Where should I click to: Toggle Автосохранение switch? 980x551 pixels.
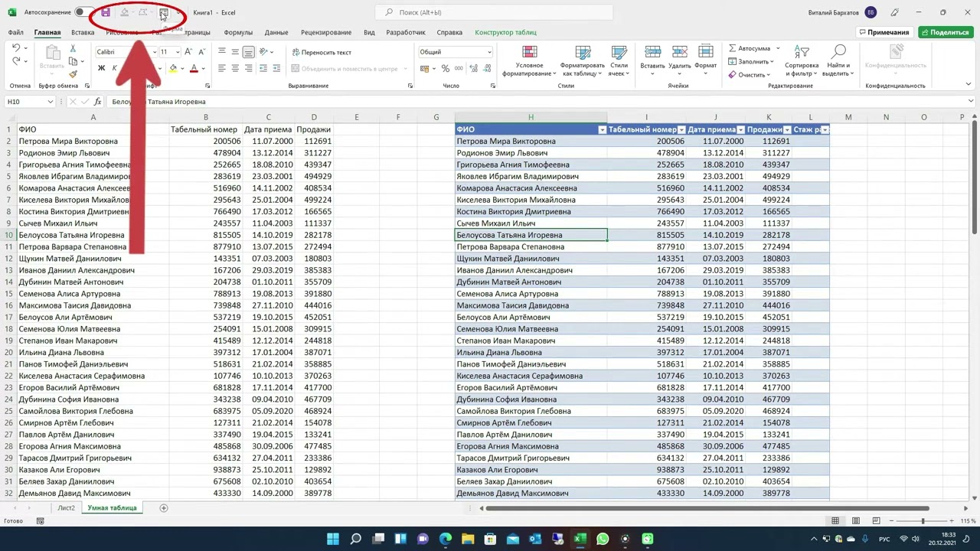(x=84, y=12)
